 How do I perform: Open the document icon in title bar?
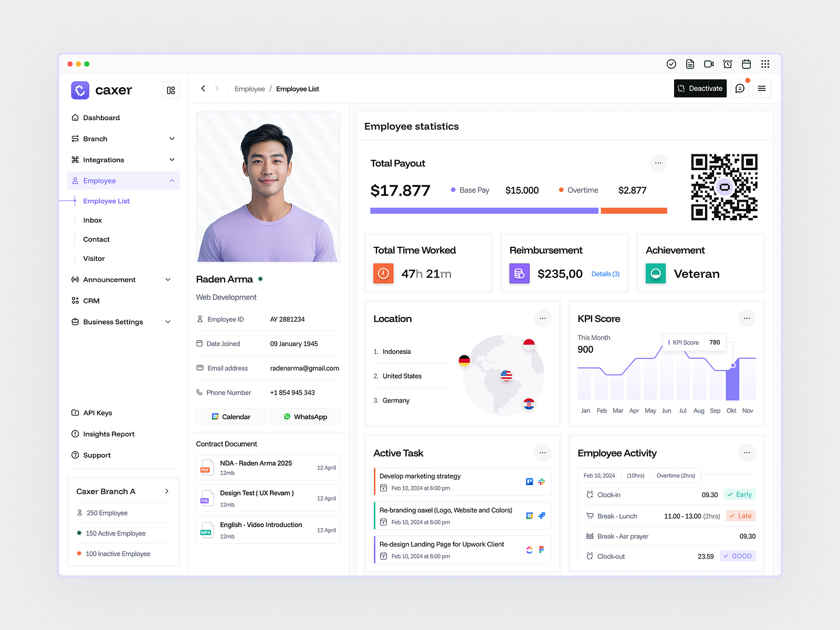690,64
